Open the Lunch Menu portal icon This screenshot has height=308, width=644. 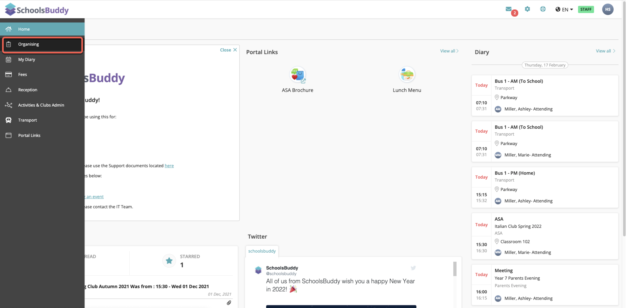click(x=407, y=75)
